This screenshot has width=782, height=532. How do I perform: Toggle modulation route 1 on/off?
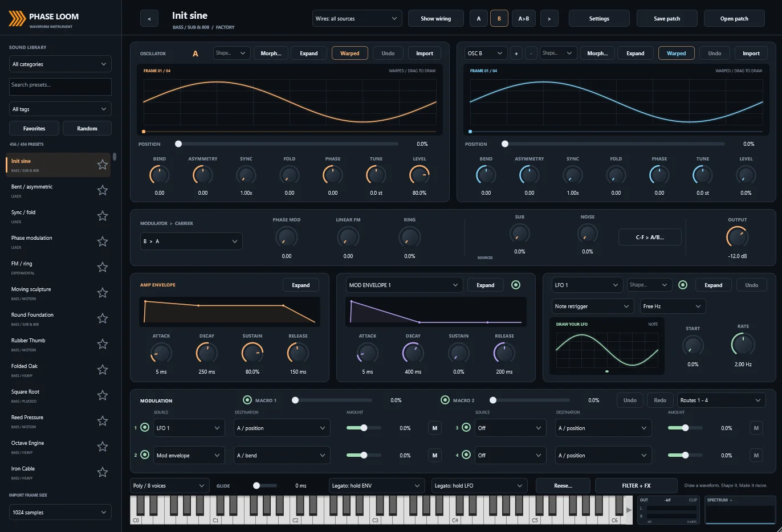tap(145, 427)
